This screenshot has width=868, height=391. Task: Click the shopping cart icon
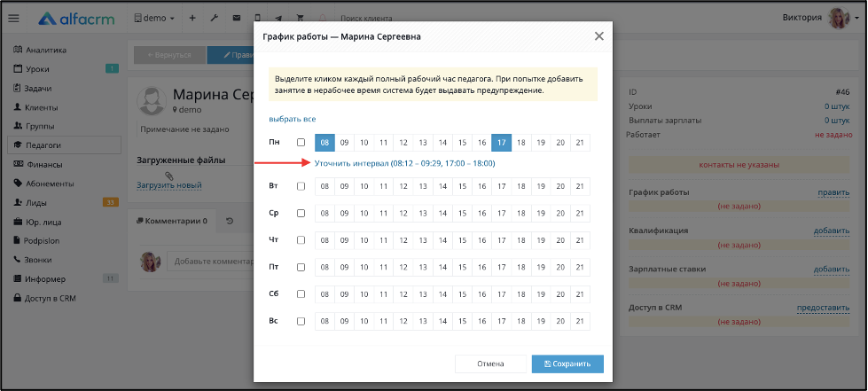point(300,18)
